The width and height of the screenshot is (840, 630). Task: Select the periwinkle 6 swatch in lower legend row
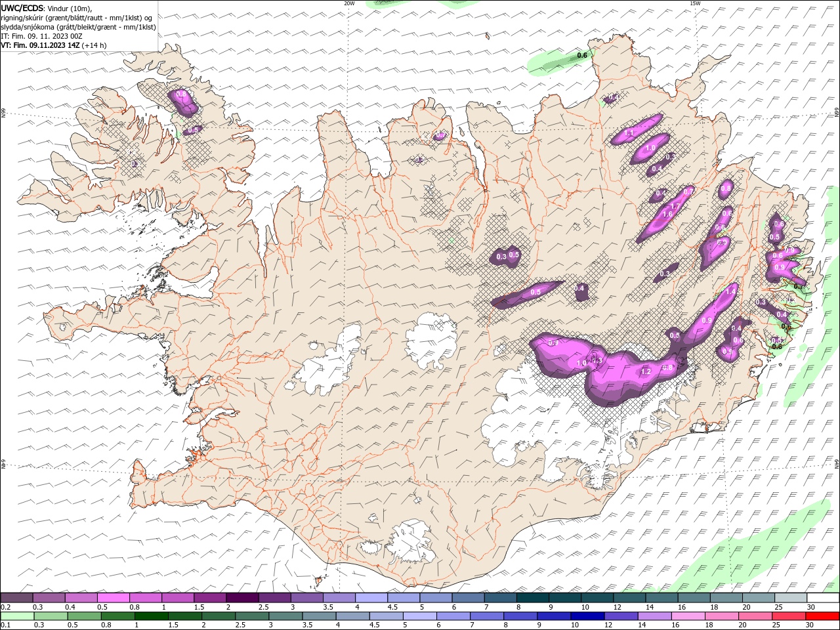point(453,616)
